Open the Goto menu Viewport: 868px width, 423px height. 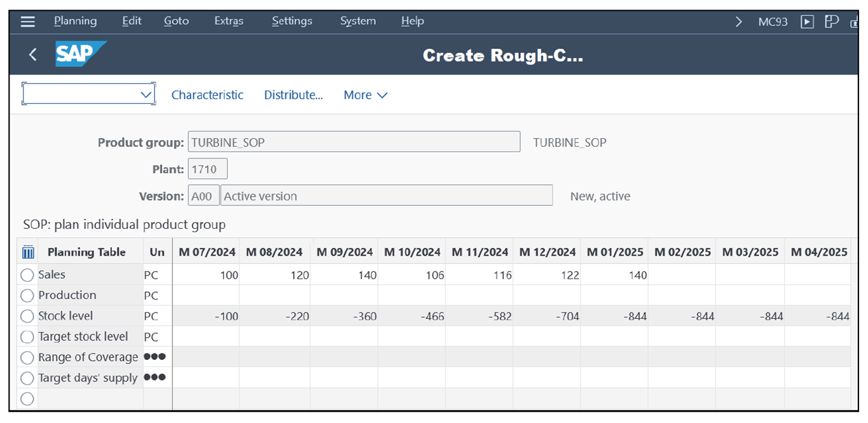point(176,21)
